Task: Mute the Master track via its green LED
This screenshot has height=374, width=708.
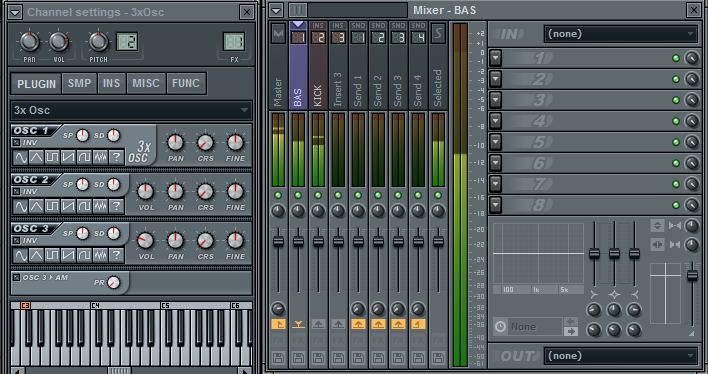Action: click(278, 195)
